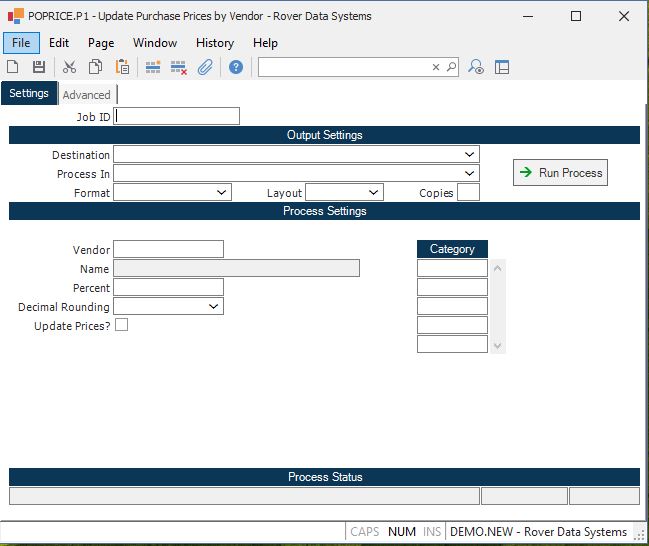649x546 pixels.
Task: Click the Save floppy disk icon
Action: 39,67
